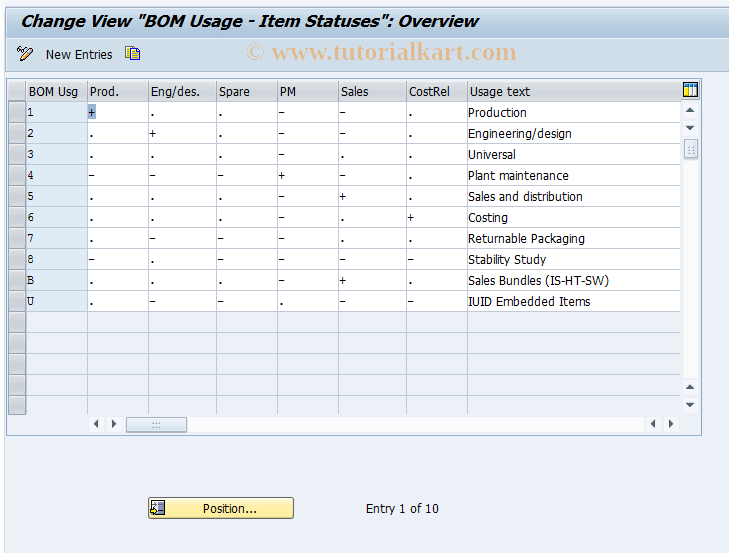The image size is (729, 553).
Task: Select the row for BOM usage 4
Action: [x=17, y=175]
